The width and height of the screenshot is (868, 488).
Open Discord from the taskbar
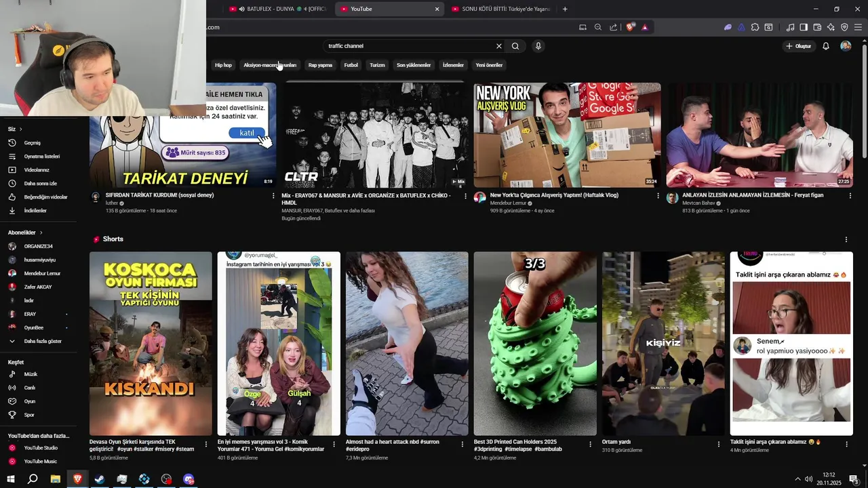(x=189, y=479)
